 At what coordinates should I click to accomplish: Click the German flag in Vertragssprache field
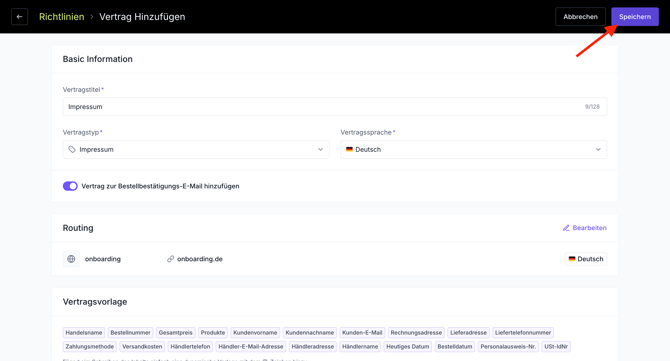point(349,150)
